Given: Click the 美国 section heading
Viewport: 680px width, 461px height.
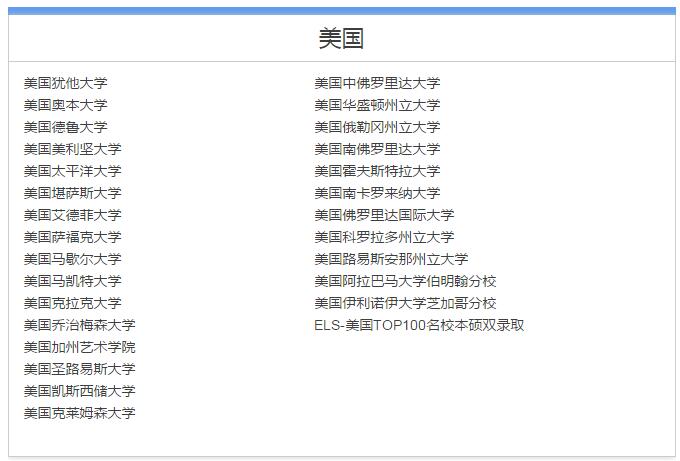Looking at the screenshot, I should pyautogui.click(x=341, y=38).
